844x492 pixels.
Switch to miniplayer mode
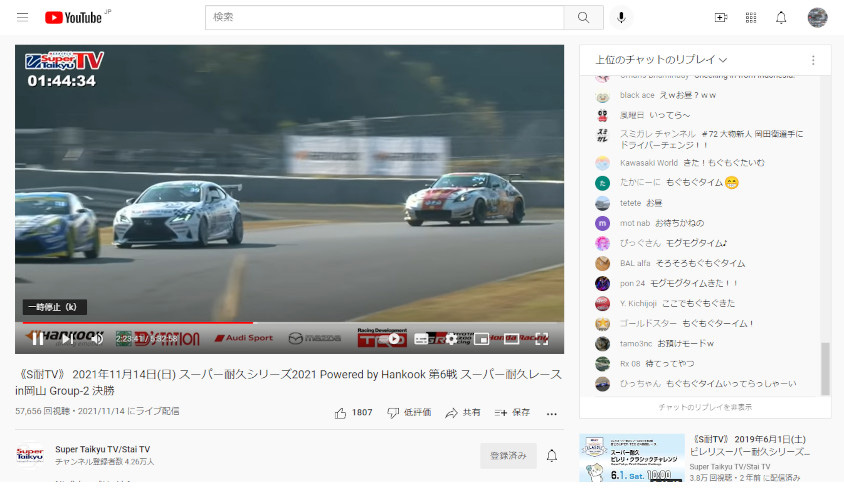(x=481, y=338)
